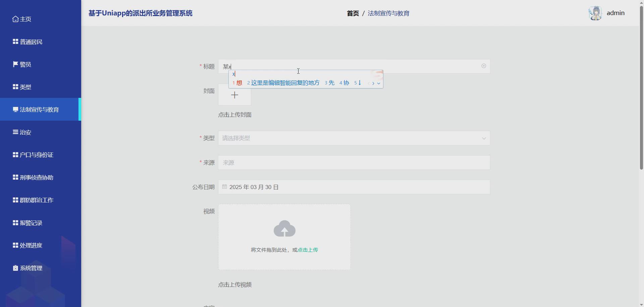The image size is (644, 307).
Task: Click the clear (×) icon in the 标题 field
Action: [483, 66]
